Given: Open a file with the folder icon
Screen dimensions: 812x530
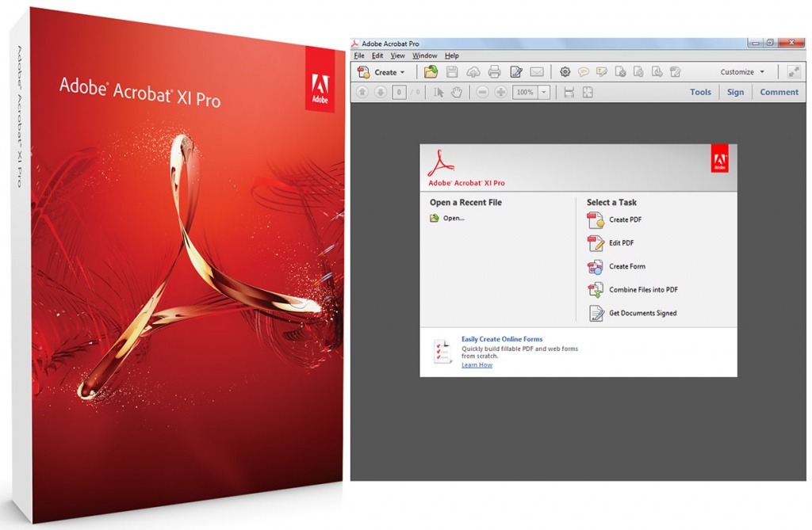Looking at the screenshot, I should (431, 72).
